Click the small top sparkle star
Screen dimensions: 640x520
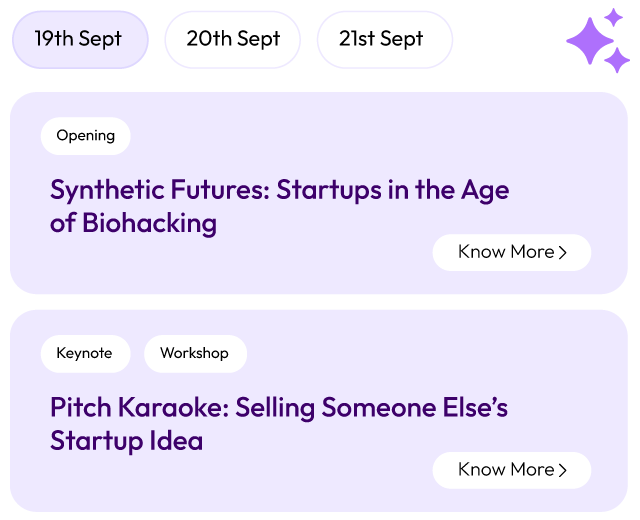point(613,17)
